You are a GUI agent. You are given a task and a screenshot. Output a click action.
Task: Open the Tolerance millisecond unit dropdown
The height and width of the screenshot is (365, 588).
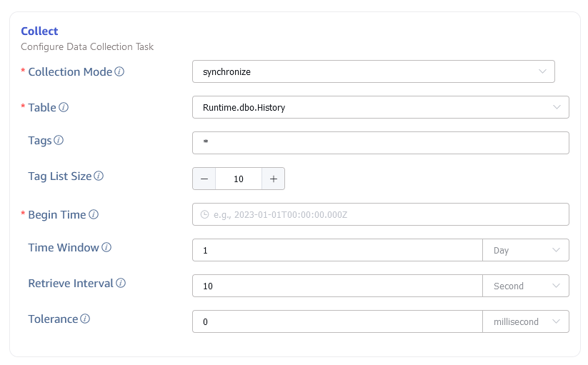(x=526, y=321)
